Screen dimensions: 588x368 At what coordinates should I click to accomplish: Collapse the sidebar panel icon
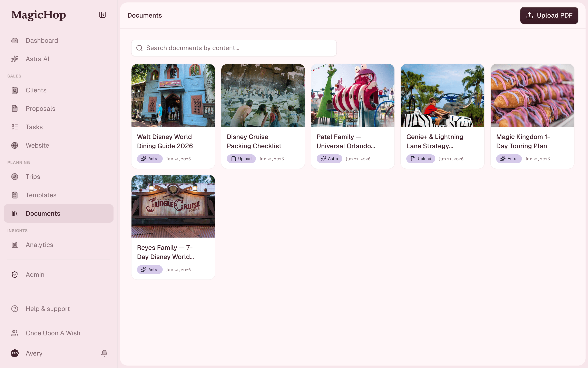(x=102, y=15)
